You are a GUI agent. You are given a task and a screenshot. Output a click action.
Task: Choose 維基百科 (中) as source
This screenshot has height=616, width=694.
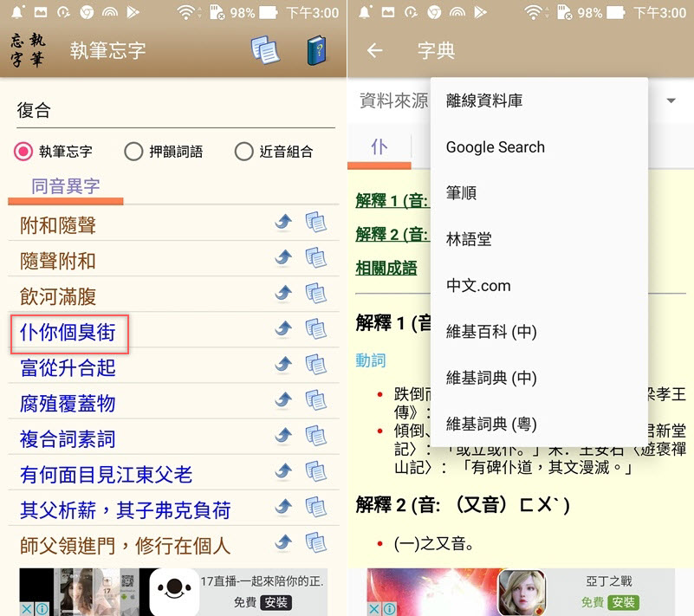click(539, 332)
